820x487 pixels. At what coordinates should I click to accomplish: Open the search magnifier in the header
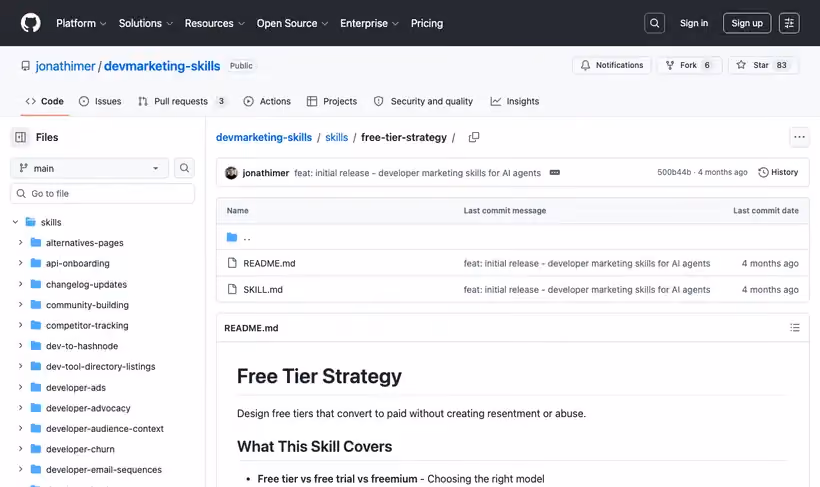654,23
